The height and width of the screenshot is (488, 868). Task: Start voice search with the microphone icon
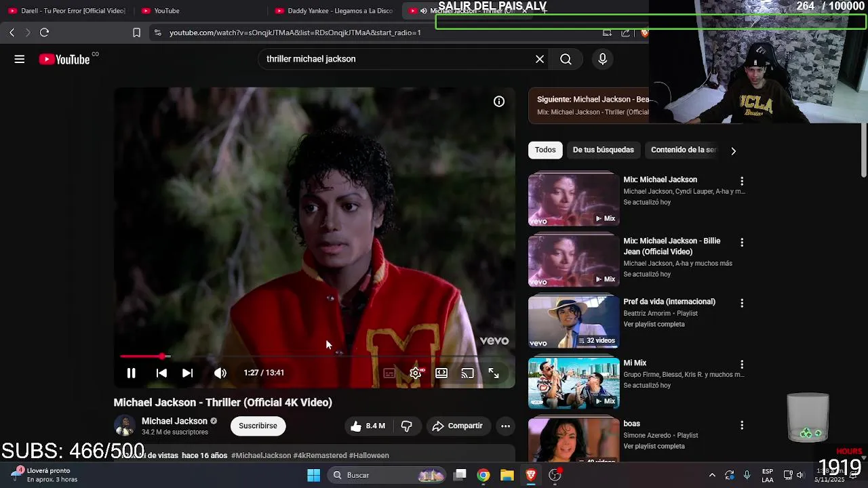(602, 59)
